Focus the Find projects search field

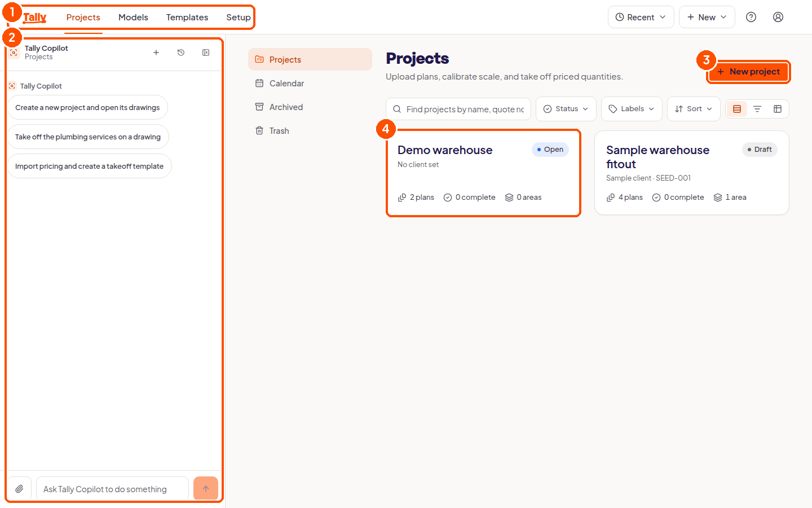458,109
